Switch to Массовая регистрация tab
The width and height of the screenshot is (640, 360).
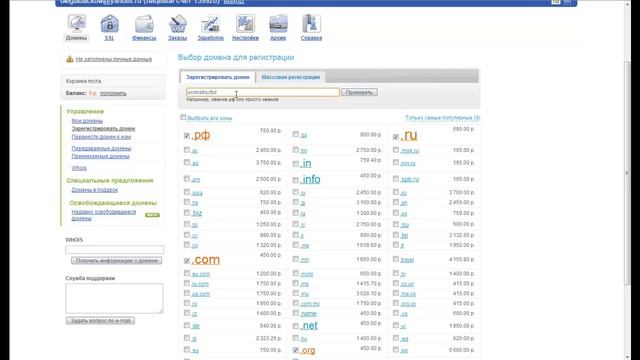[x=291, y=77]
